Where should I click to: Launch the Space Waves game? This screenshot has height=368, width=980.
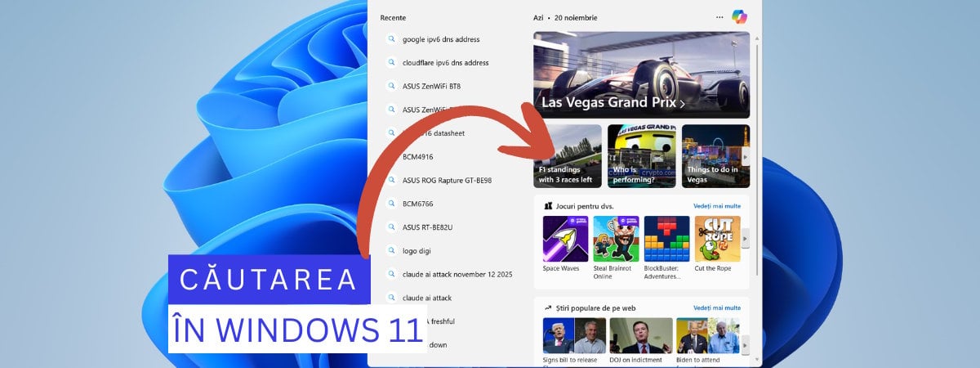pyautogui.click(x=565, y=245)
